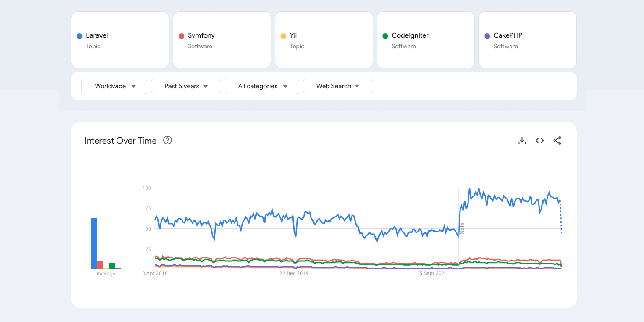
Task: Click the red Symfony color dot
Action: pyautogui.click(x=181, y=36)
